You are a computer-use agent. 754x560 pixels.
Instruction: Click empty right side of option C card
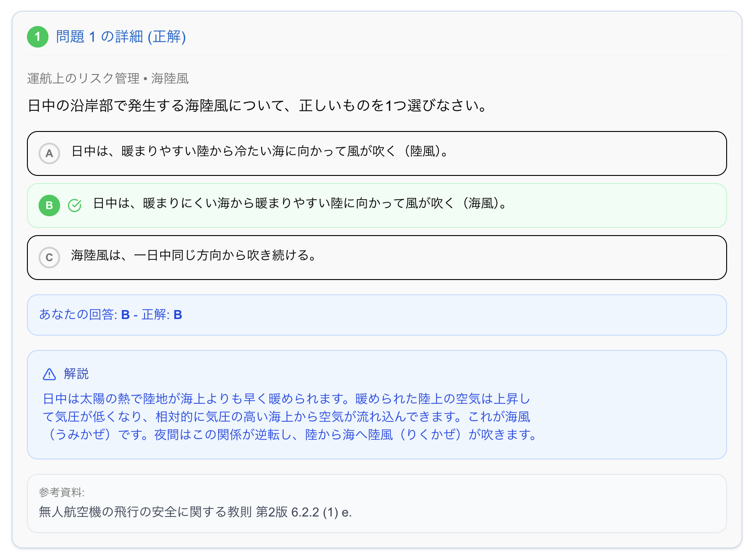pos(583,258)
